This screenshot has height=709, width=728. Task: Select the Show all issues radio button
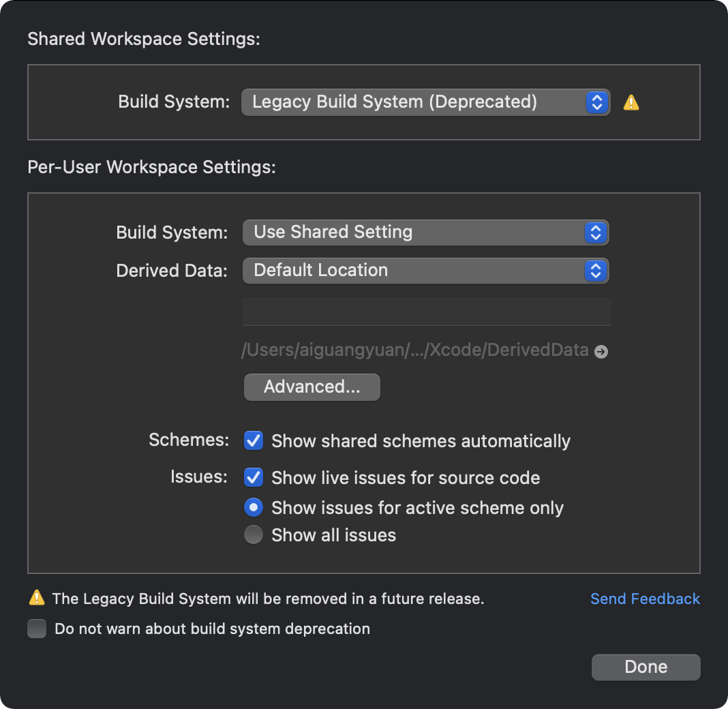(x=254, y=535)
